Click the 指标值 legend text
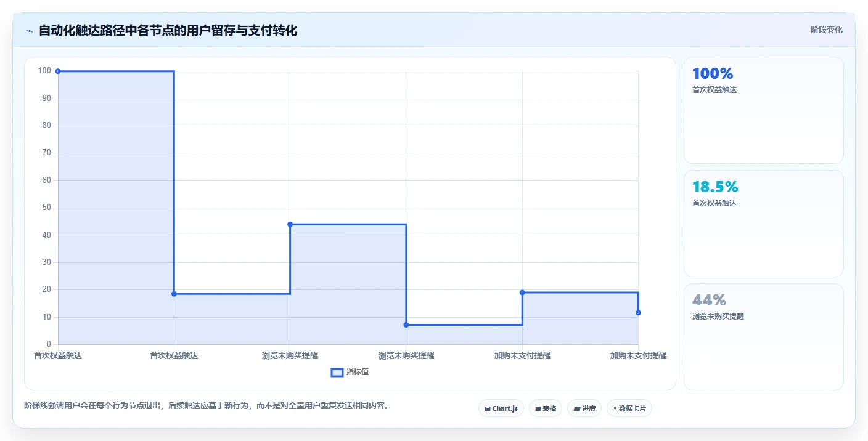Viewport: 868px width, 441px height. coord(358,372)
